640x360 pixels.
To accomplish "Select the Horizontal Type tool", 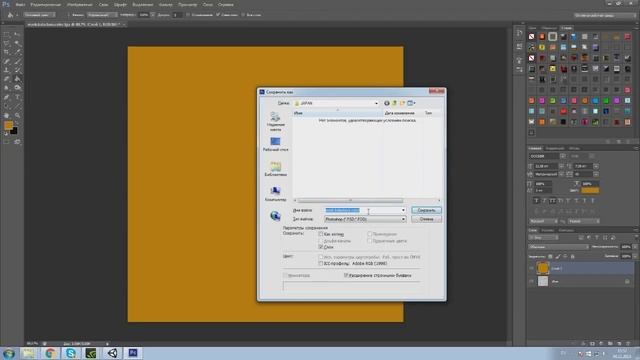I will pos(17,97).
